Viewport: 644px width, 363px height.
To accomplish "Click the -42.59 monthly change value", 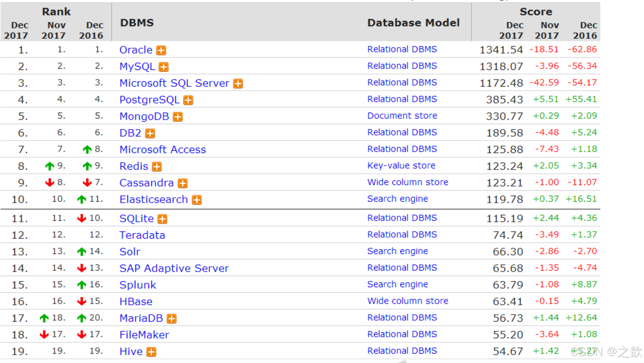I will click(544, 83).
